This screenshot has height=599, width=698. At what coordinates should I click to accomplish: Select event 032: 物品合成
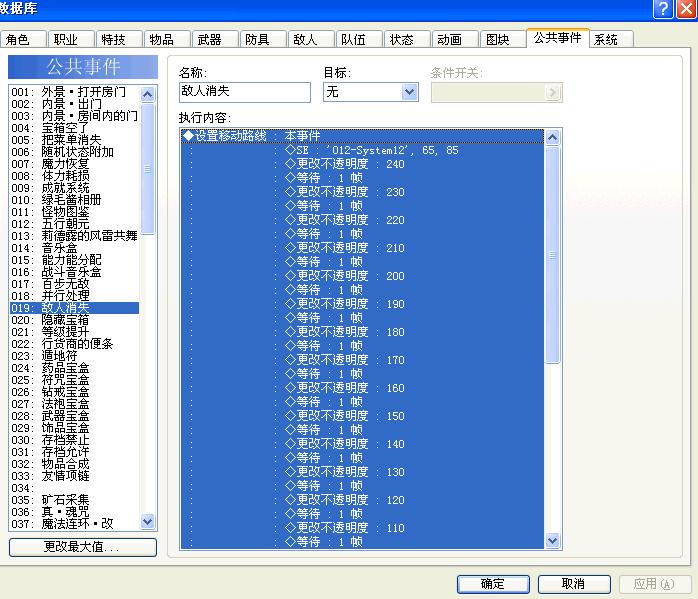[x=74, y=464]
